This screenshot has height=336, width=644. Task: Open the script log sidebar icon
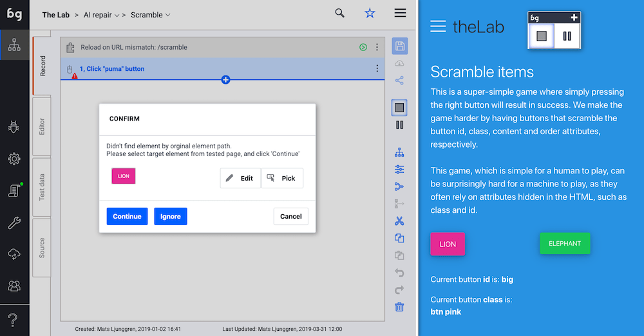[x=14, y=190]
